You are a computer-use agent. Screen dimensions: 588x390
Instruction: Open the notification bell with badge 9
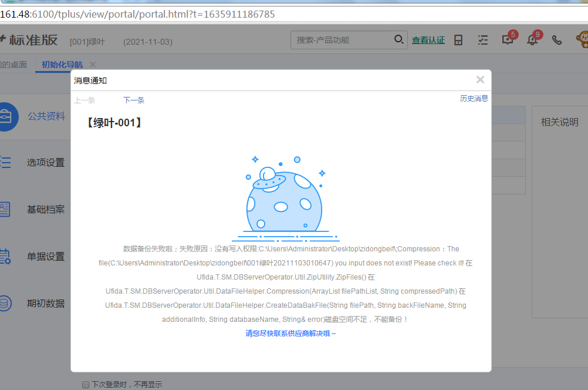click(532, 40)
